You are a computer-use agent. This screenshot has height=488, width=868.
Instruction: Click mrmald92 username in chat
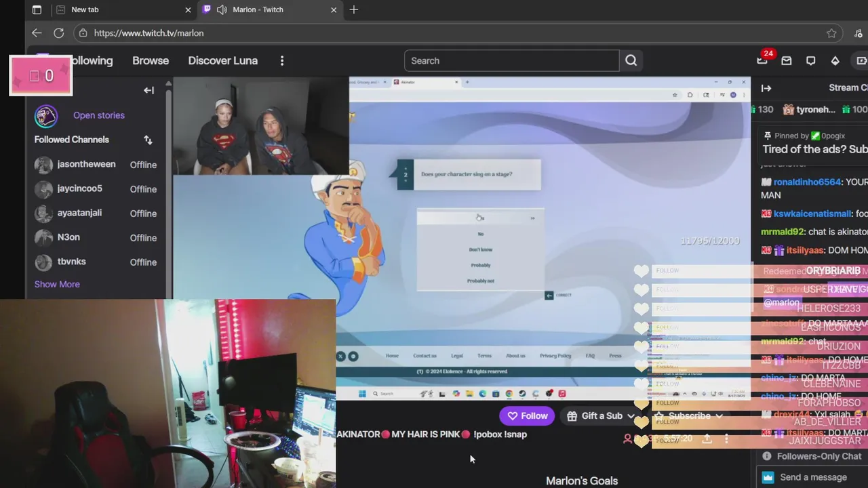click(x=782, y=232)
